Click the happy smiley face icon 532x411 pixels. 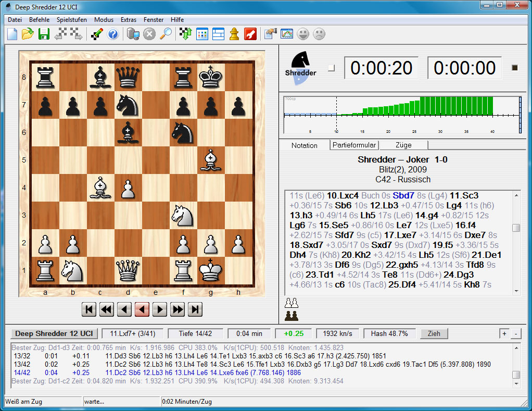(303, 34)
